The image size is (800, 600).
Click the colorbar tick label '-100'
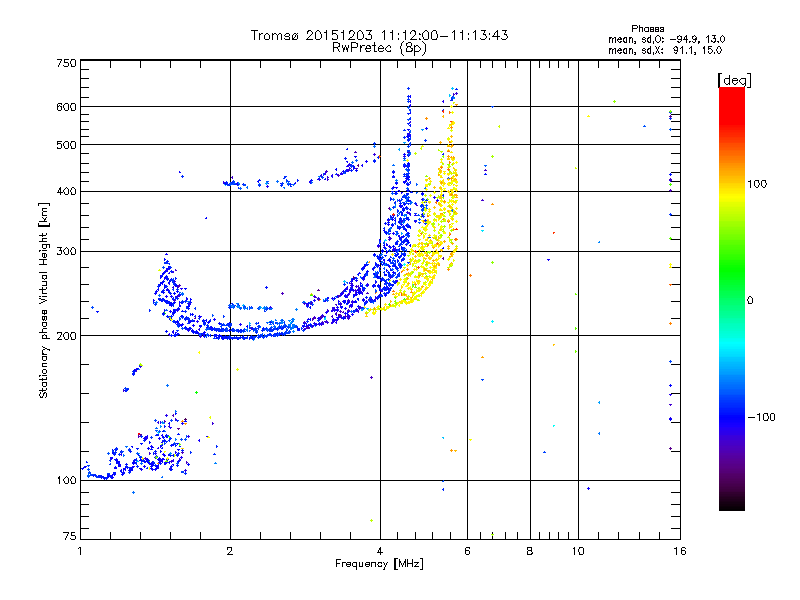pos(761,417)
